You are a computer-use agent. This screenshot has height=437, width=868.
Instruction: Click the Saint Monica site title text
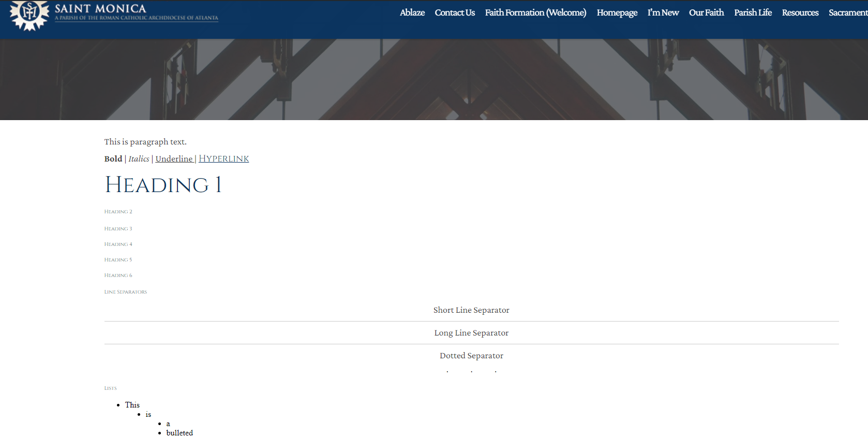coord(100,9)
